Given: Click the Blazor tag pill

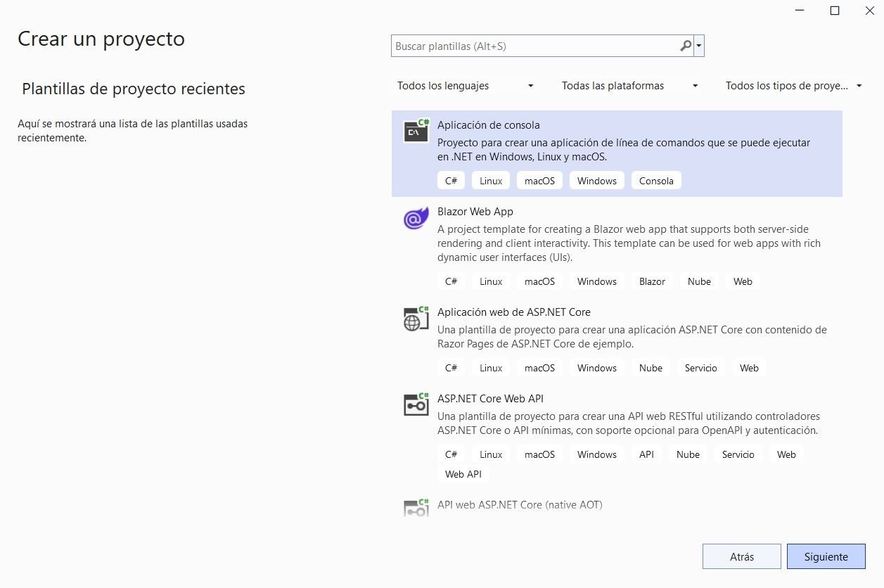Looking at the screenshot, I should point(651,281).
